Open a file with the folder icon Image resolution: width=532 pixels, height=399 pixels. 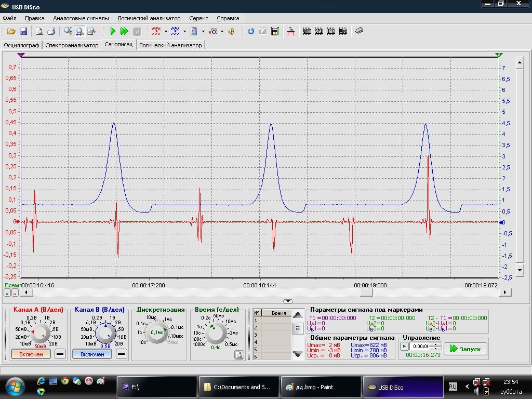pos(11,31)
